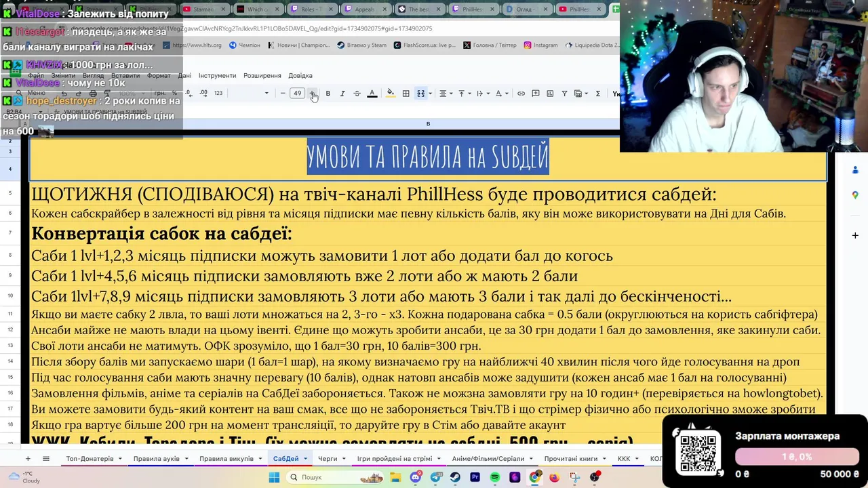
Task: Open the horizontal align dropdown
Action: tap(445, 94)
